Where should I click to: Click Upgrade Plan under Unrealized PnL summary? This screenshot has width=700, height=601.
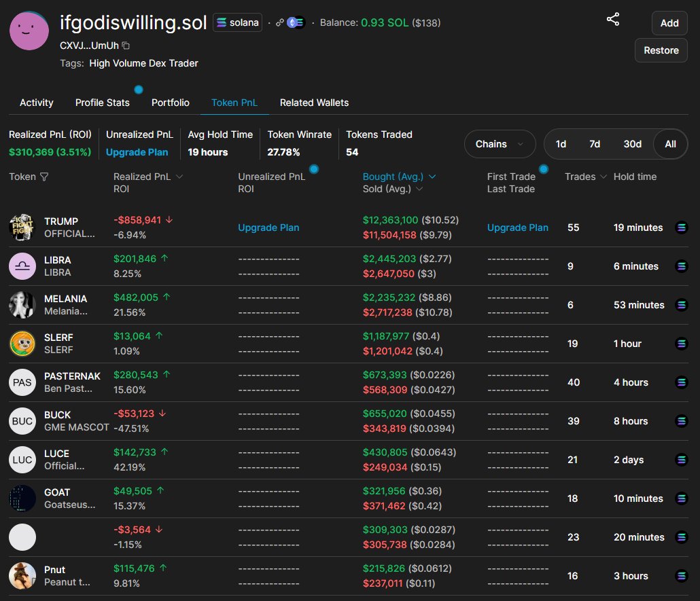click(x=137, y=152)
